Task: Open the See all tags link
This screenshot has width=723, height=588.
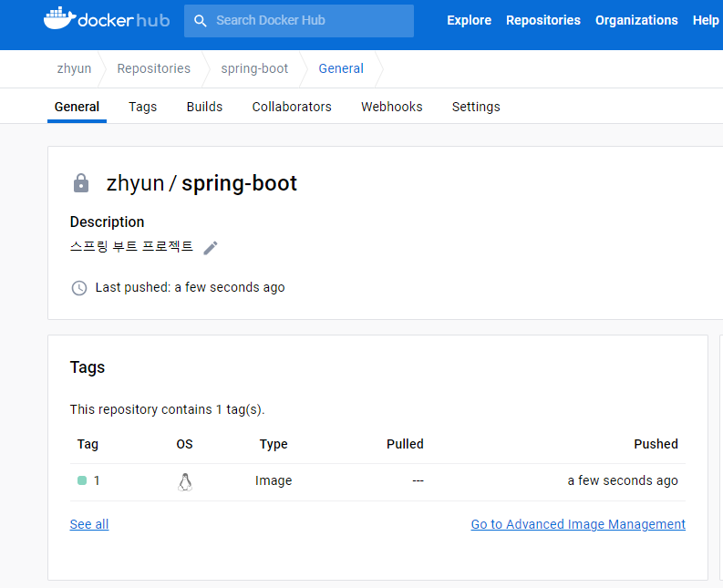Action: tap(89, 524)
